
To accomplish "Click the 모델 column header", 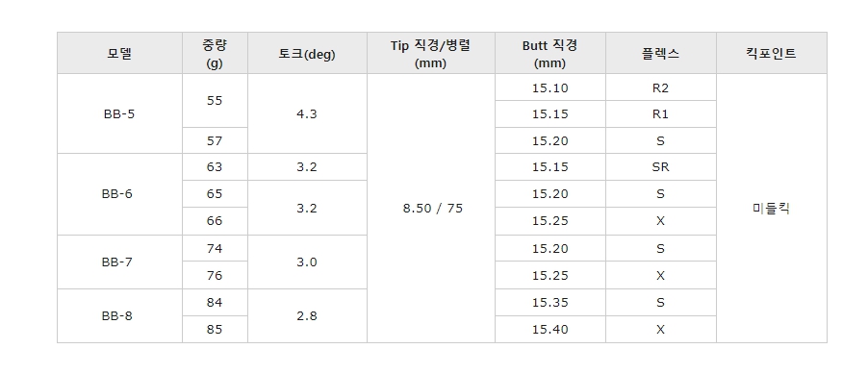I will pyautogui.click(x=119, y=53).
